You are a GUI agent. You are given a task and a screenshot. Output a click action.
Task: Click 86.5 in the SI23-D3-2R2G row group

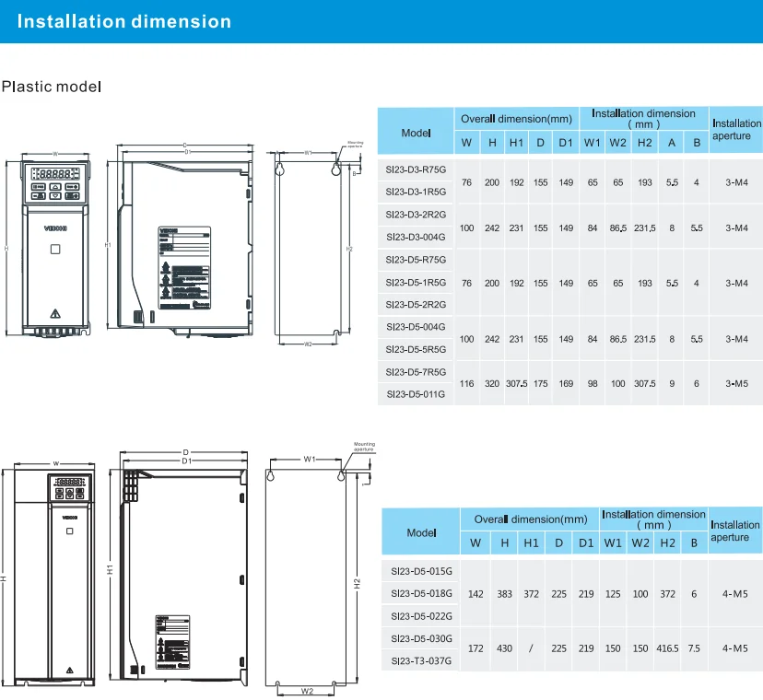618,228
